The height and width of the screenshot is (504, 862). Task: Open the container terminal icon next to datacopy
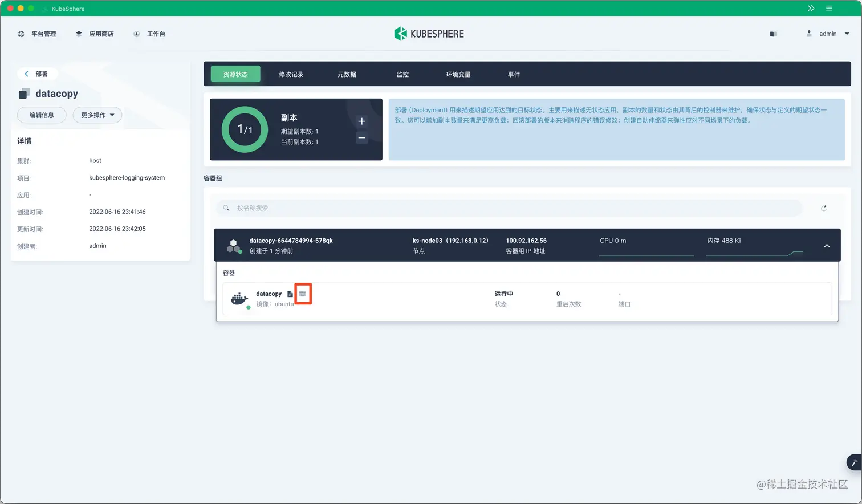[x=303, y=294]
